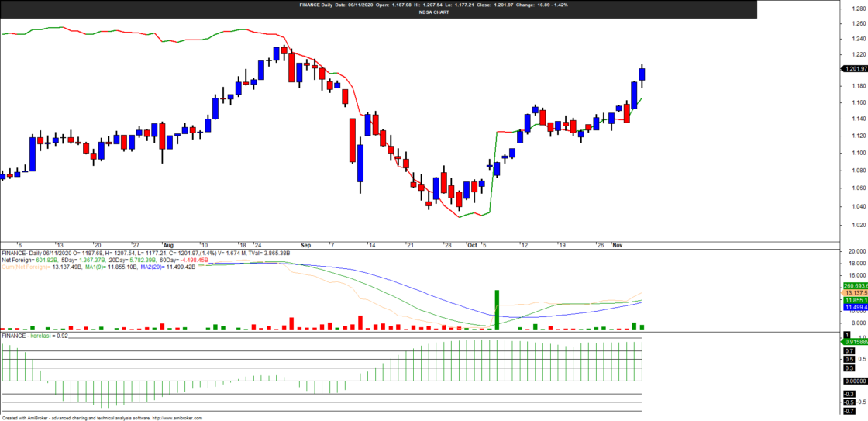868x421 pixels.
Task: Click the '26 date axis marker
Action: click(599, 245)
